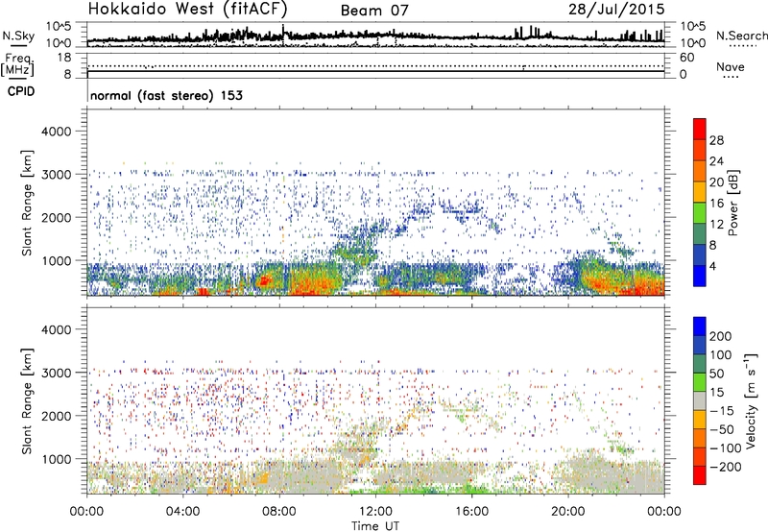This screenshot has height=532, width=768.
Task: Click the 'N.Sky' legend label
Action: (18, 36)
